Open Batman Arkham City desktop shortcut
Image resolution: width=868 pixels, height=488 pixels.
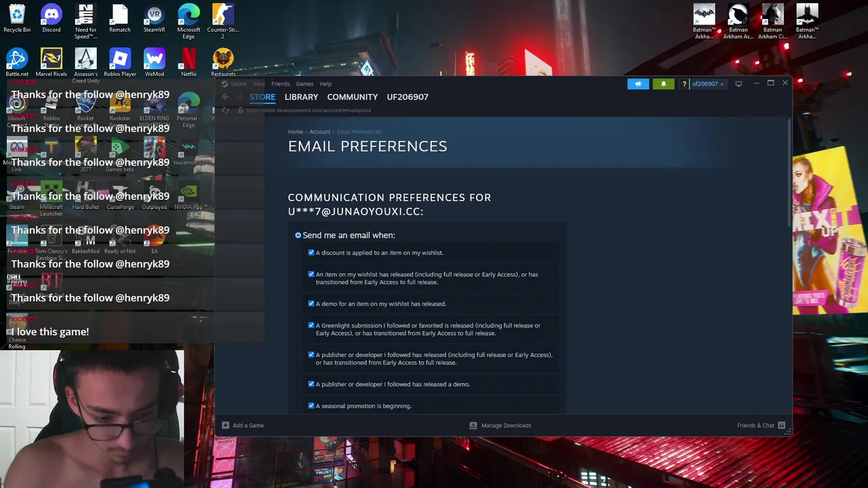click(772, 22)
